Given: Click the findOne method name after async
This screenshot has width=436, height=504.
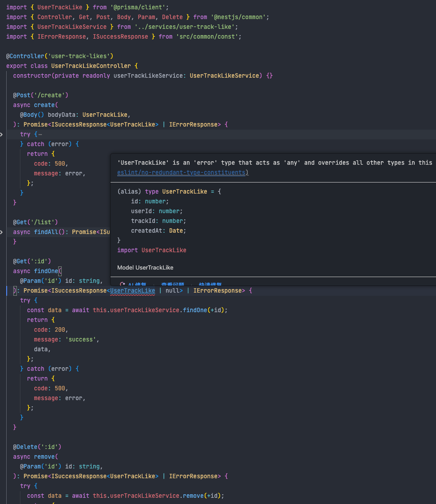Looking at the screenshot, I should coord(46,271).
